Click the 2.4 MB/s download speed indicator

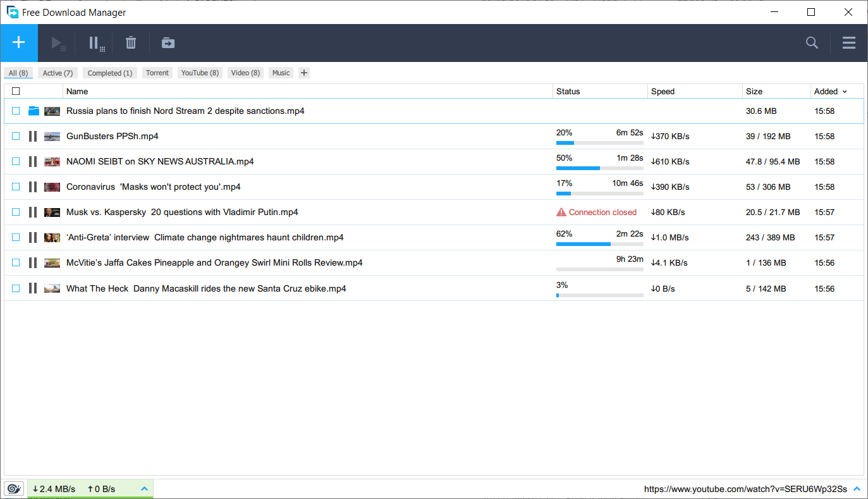click(54, 489)
